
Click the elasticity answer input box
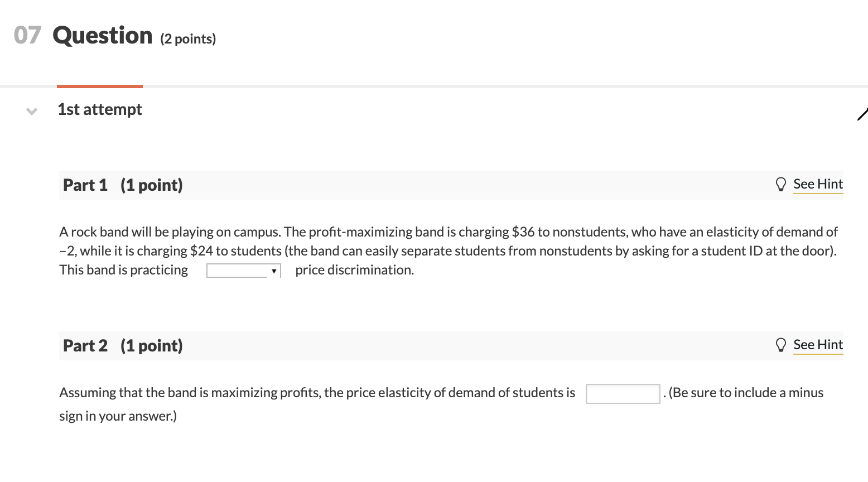click(x=622, y=393)
